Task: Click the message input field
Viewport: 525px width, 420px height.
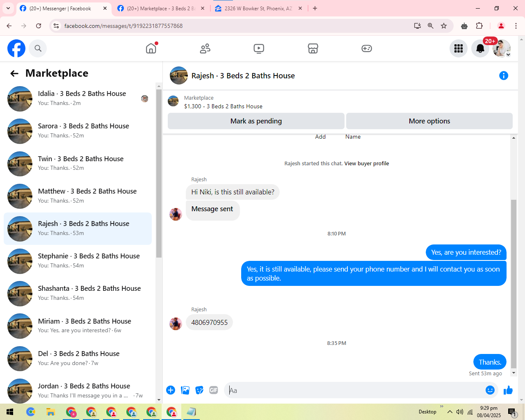Action: [355, 390]
